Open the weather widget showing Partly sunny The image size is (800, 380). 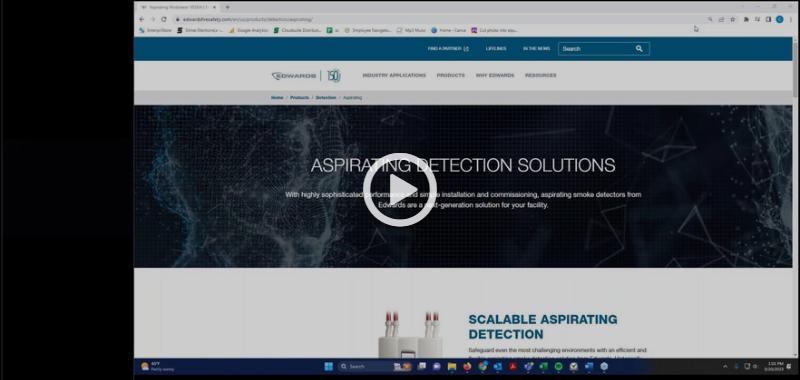[157, 366]
